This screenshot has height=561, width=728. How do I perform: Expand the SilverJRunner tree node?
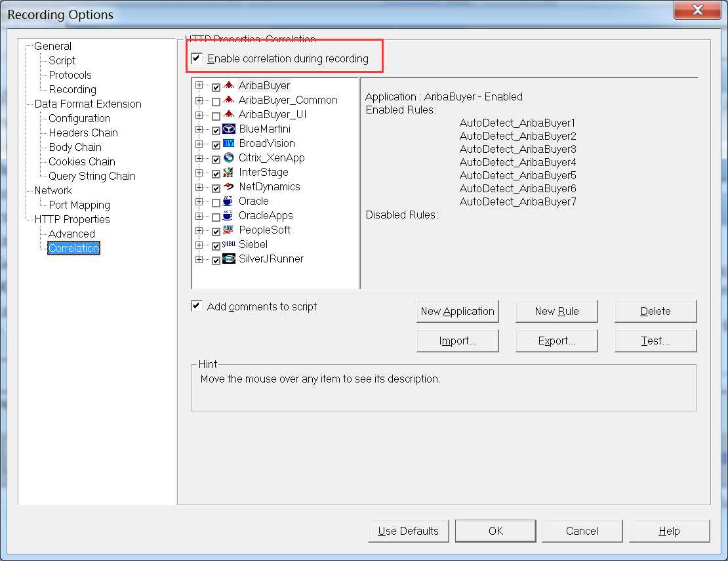199,259
